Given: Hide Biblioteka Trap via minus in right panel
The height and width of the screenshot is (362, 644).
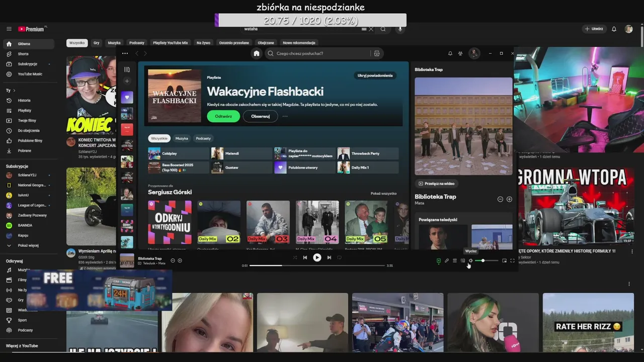Looking at the screenshot, I should click(500, 199).
